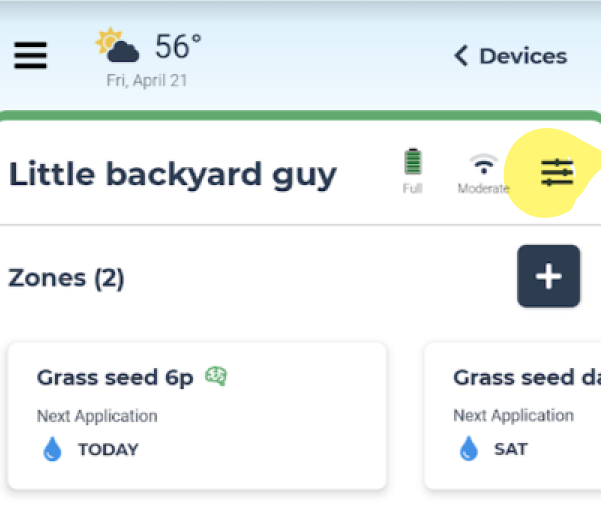Click the partly cloudy weather icon

pos(117,45)
